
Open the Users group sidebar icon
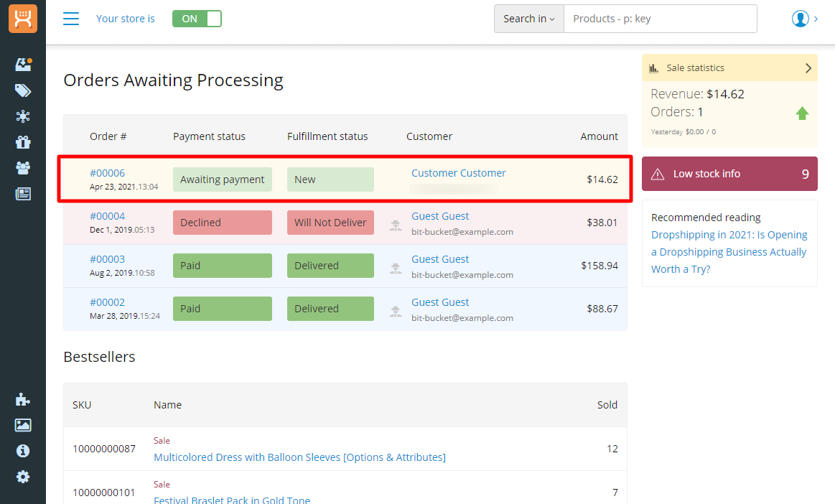pos(23,168)
